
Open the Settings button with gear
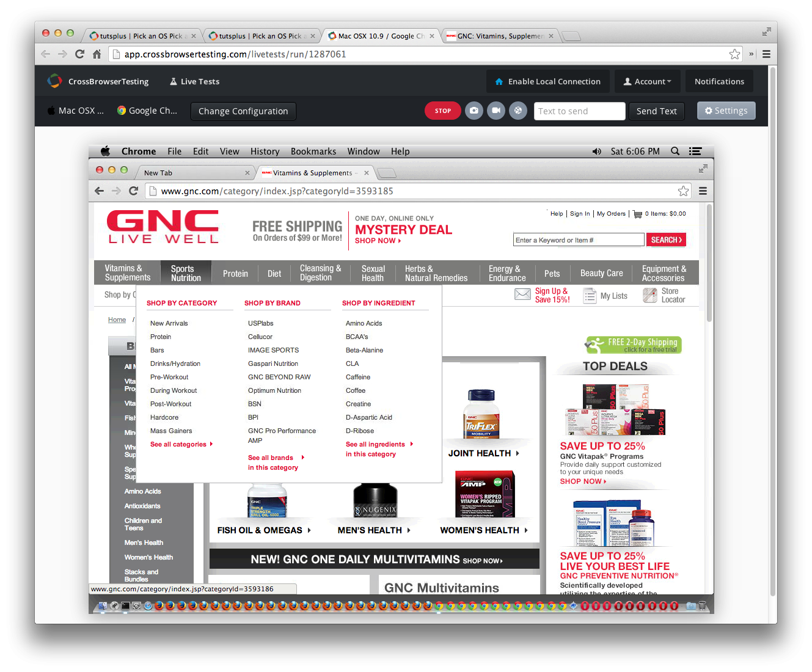tap(726, 111)
